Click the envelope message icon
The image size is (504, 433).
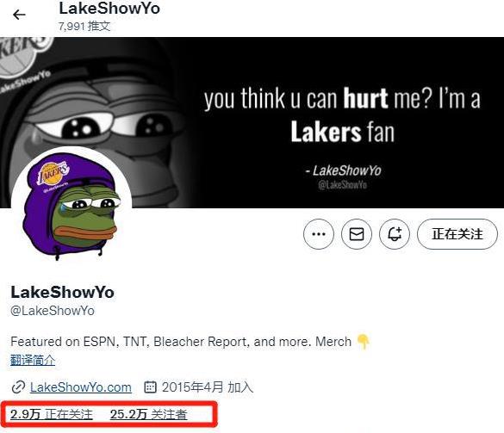coord(357,234)
